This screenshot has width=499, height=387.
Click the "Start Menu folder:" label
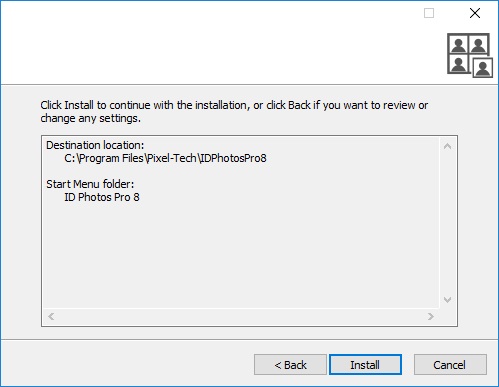[90, 184]
